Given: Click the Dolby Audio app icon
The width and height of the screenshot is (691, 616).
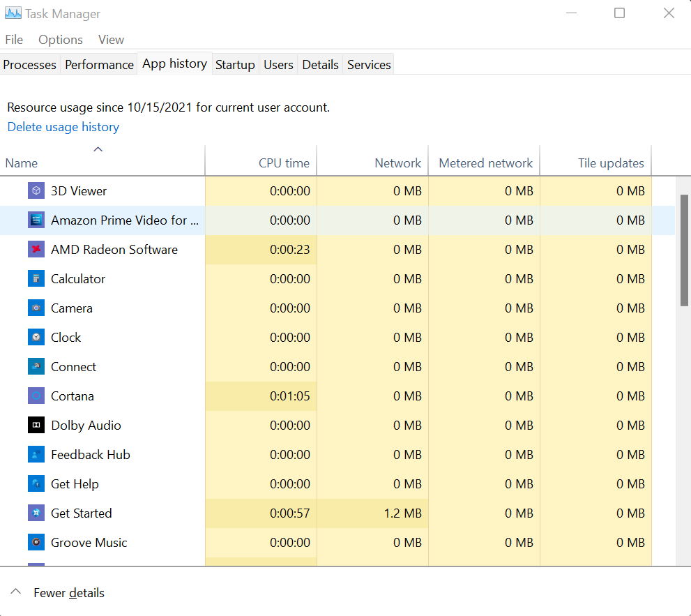Looking at the screenshot, I should click(x=36, y=426).
